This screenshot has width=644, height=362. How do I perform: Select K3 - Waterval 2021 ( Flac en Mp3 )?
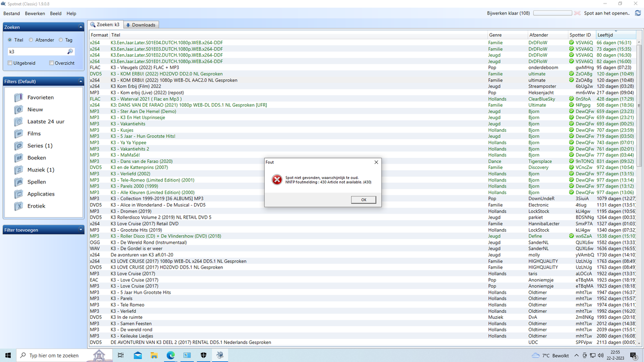(363, 99)
